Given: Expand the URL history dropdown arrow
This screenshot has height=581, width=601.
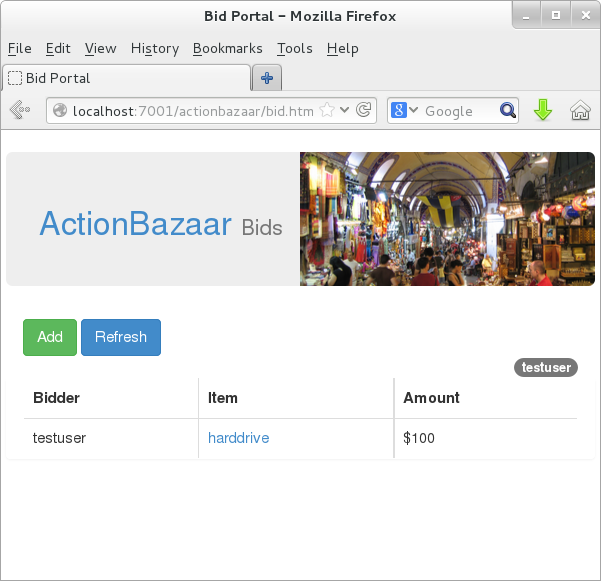Looking at the screenshot, I should [x=345, y=110].
